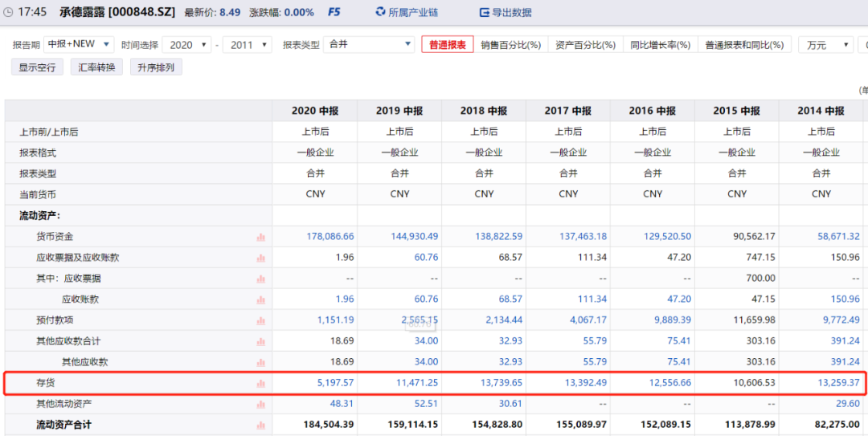Open trend chart icon for 预付款项
The width and height of the screenshot is (868, 436).
pyautogui.click(x=260, y=320)
